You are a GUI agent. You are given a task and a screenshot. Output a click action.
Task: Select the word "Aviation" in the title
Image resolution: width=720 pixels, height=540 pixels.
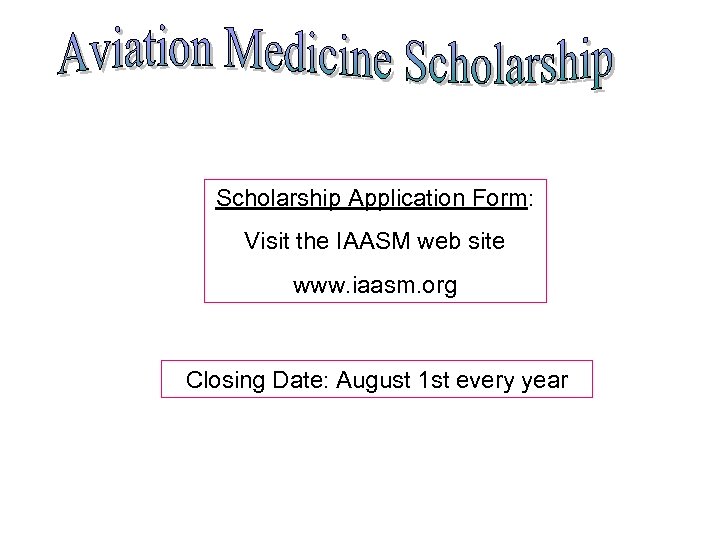[x=134, y=51]
